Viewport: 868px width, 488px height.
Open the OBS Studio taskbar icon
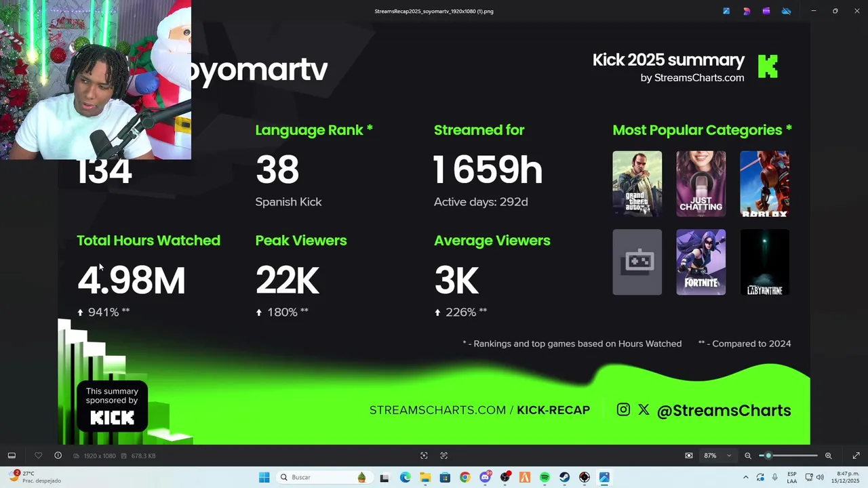[x=505, y=477]
